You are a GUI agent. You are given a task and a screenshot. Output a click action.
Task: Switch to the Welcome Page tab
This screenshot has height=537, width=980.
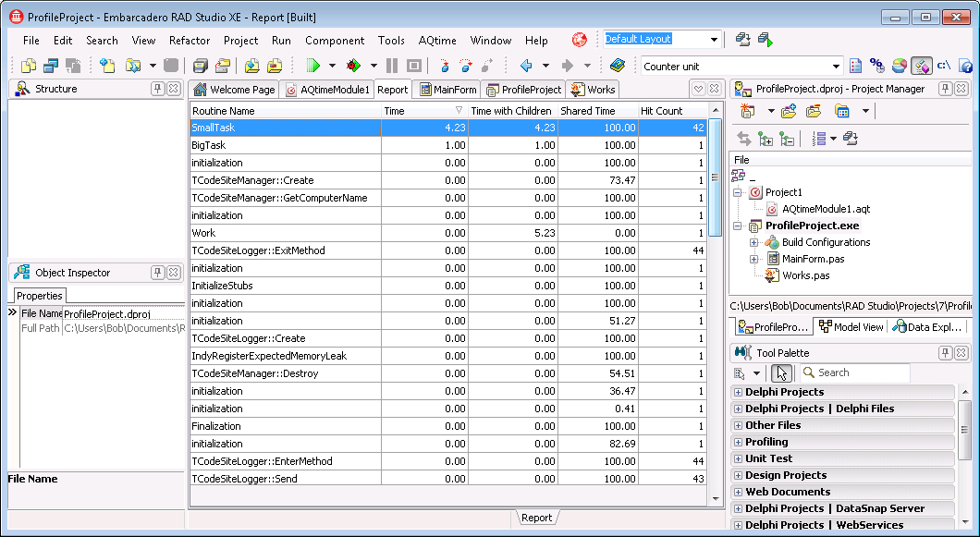pos(235,90)
